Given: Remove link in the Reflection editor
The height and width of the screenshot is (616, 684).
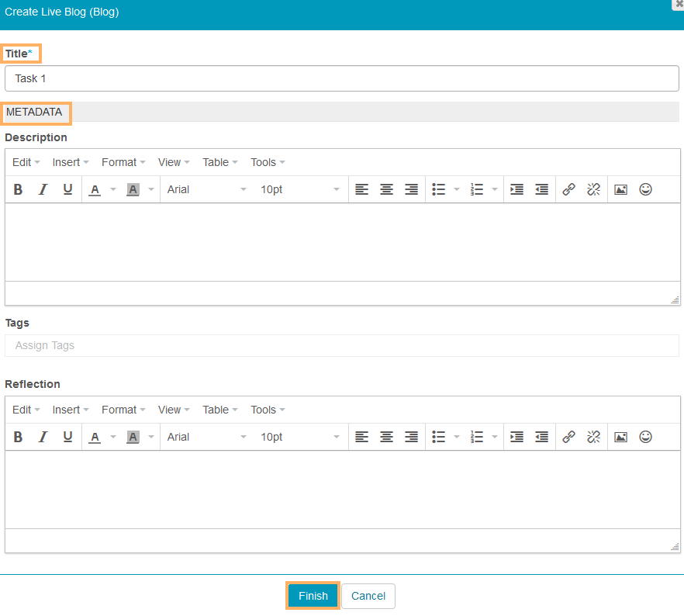Looking at the screenshot, I should click(593, 437).
